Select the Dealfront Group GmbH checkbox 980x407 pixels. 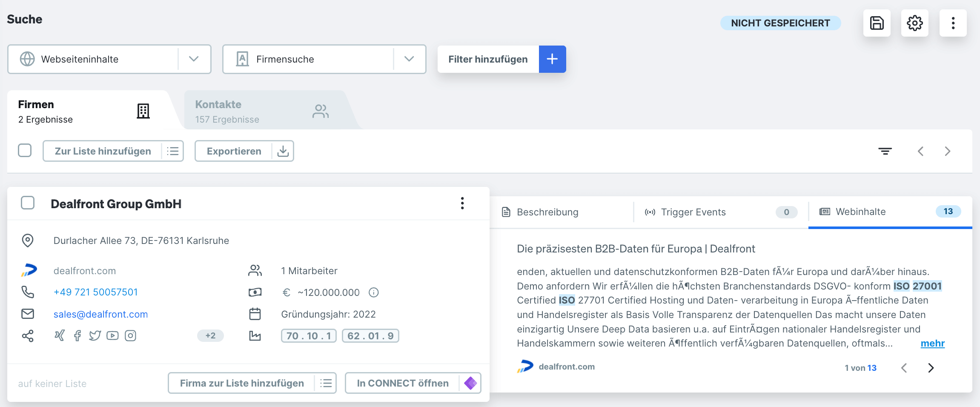pos(28,203)
